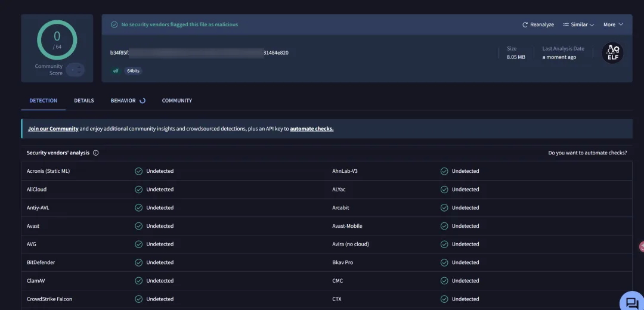Click the check icon in the Avast row
Image resolution: width=644 pixels, height=310 pixels.
click(x=139, y=226)
